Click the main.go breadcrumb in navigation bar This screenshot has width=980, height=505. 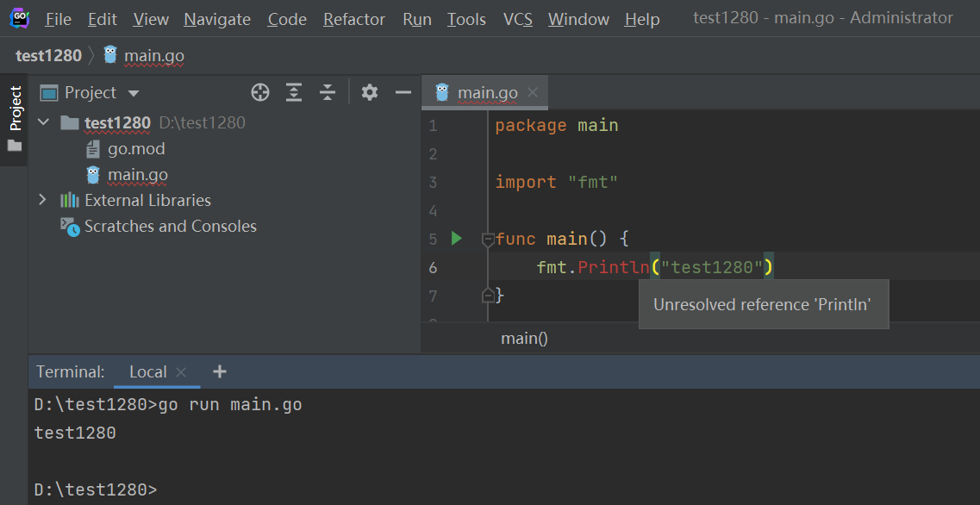tap(153, 56)
